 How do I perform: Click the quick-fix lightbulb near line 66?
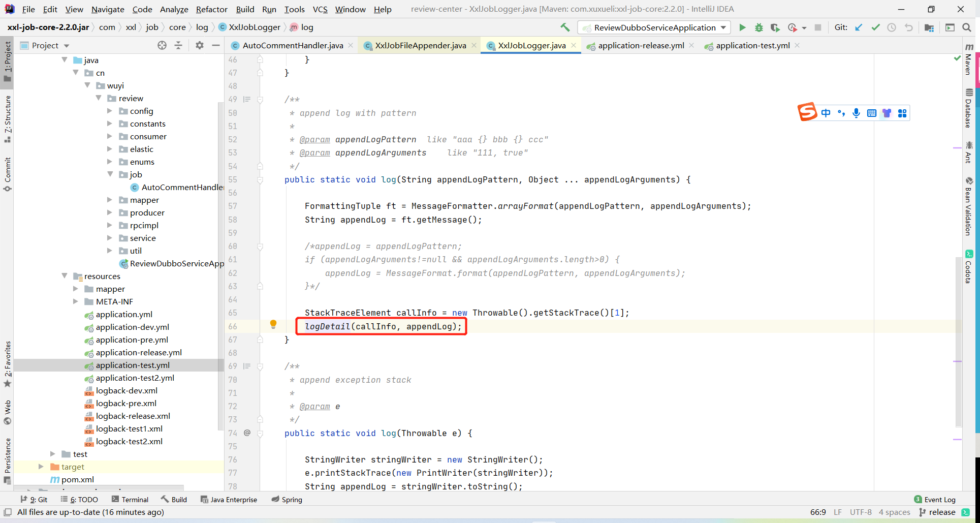[273, 324]
